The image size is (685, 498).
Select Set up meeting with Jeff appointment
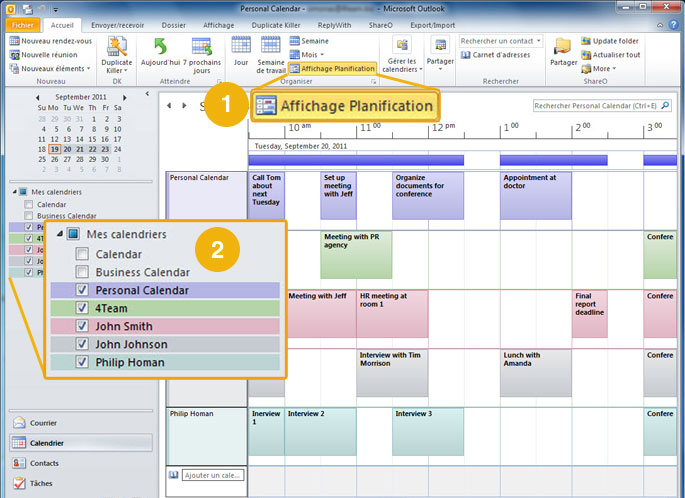tap(338, 195)
